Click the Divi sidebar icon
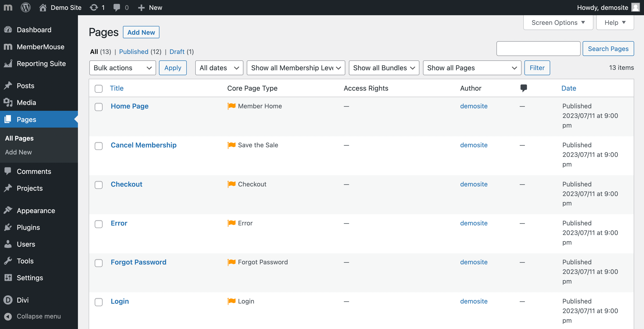 8,300
